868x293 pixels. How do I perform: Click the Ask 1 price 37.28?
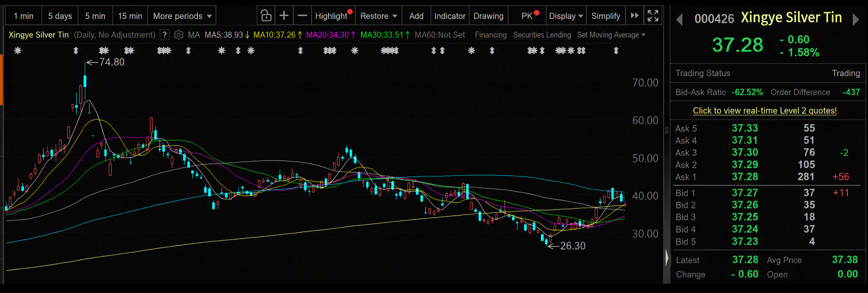pyautogui.click(x=745, y=177)
